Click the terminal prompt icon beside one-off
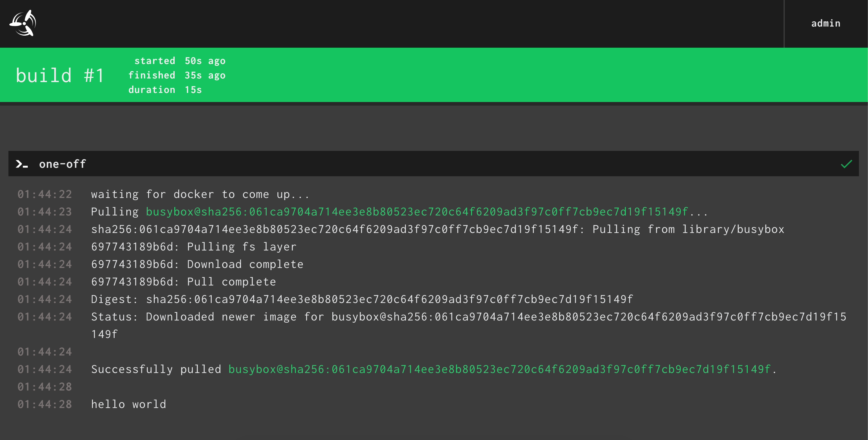This screenshot has width=868, height=440. pyautogui.click(x=22, y=164)
